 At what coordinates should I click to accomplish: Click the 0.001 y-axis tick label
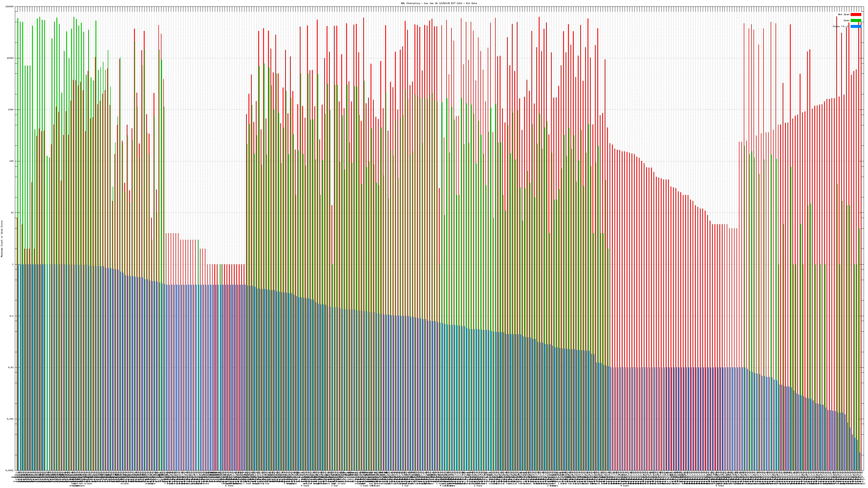pyautogui.click(x=11, y=419)
